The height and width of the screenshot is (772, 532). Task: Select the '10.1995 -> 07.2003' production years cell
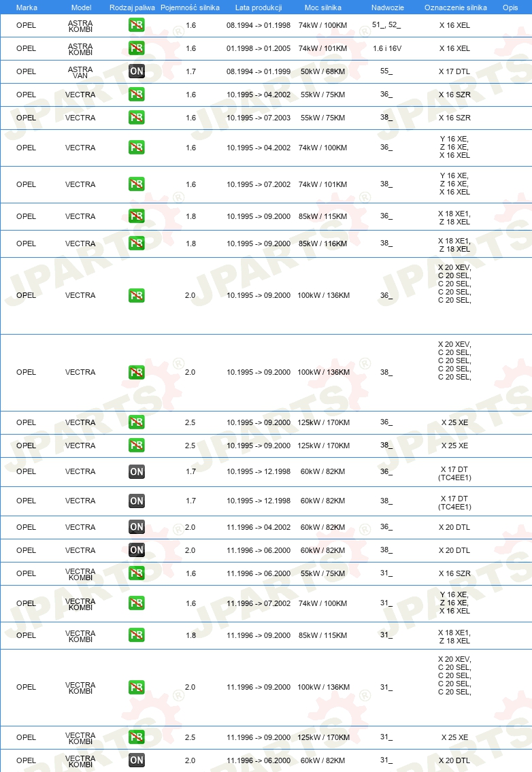tap(259, 118)
